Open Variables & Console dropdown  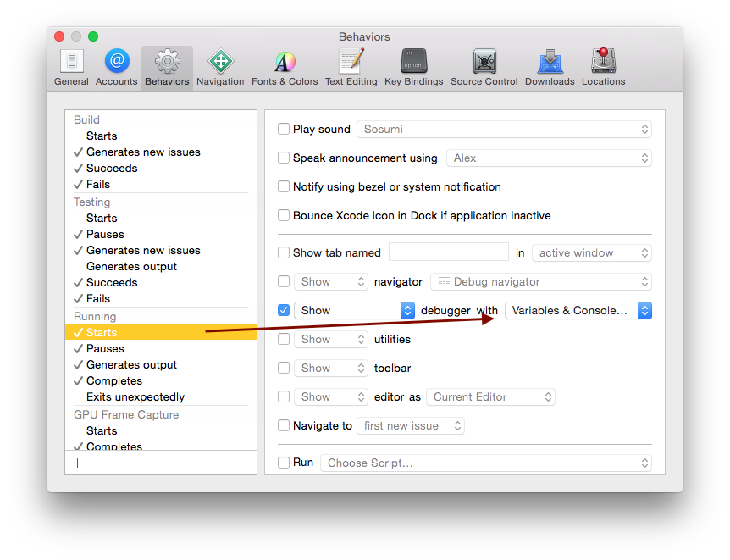578,310
